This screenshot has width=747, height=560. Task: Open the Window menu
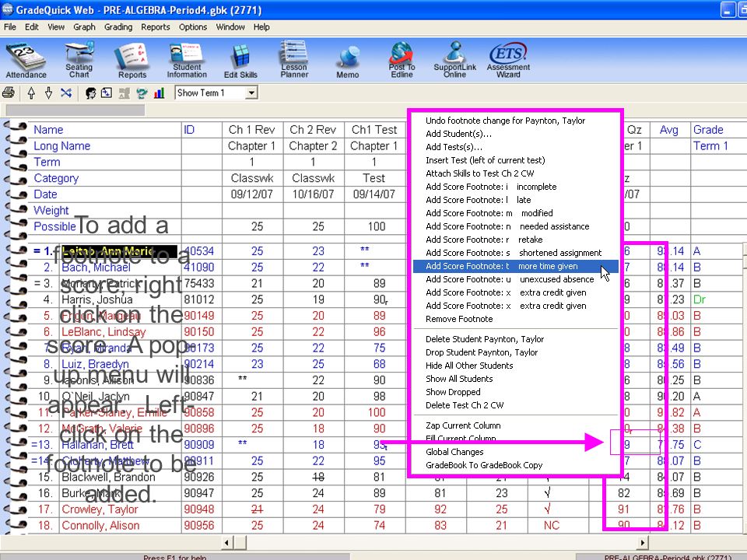point(230,27)
